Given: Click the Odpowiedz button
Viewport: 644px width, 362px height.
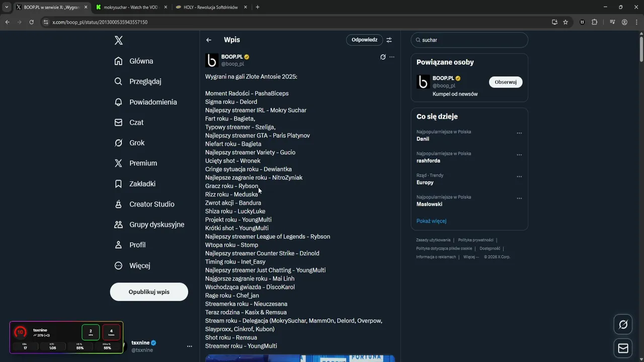Looking at the screenshot, I should (364, 40).
